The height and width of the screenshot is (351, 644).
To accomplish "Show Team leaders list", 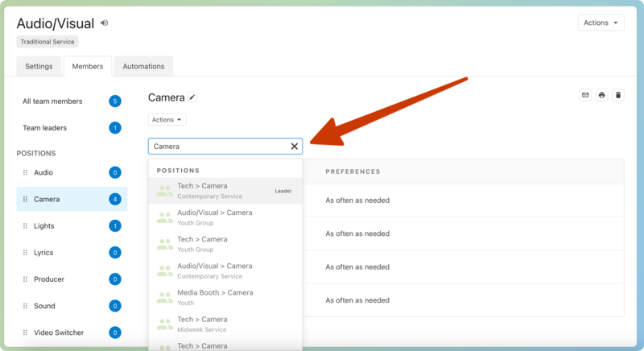I will coord(45,128).
